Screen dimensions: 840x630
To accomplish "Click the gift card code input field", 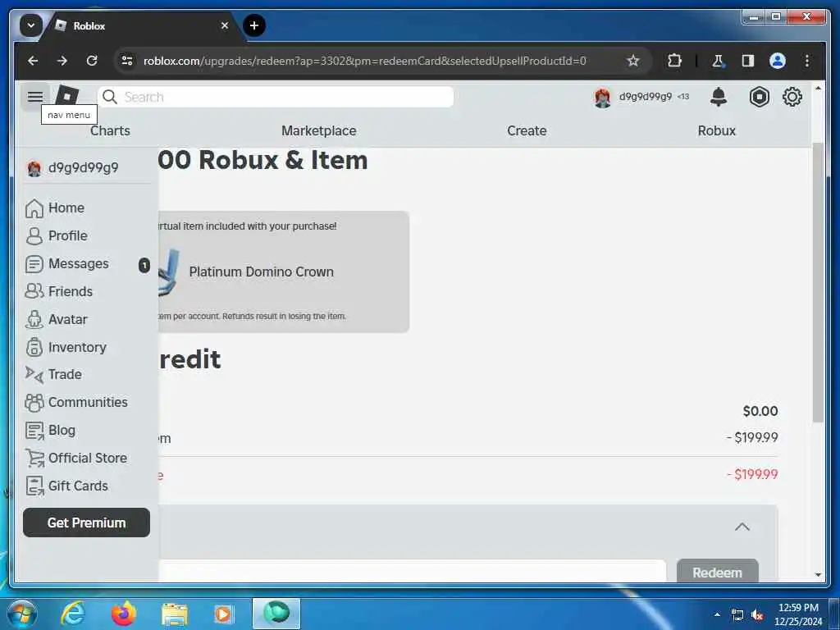I will (x=412, y=571).
